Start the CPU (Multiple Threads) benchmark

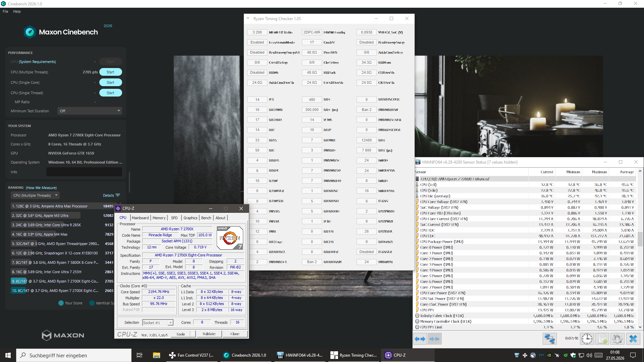110,72
